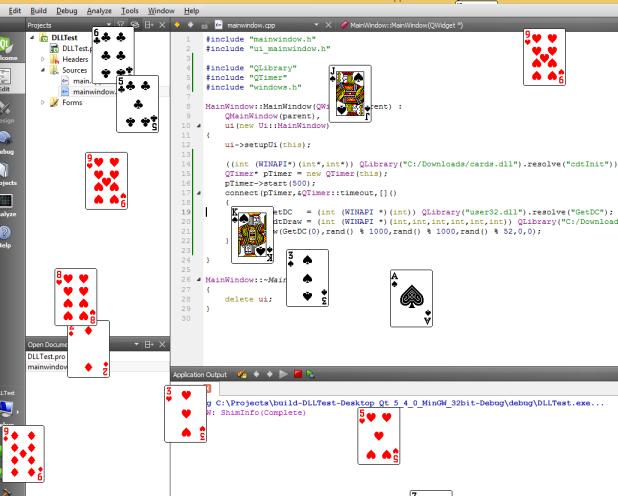This screenshot has width=618, height=496.
Task: Open the Open Documents view dropdown
Action: [136, 344]
